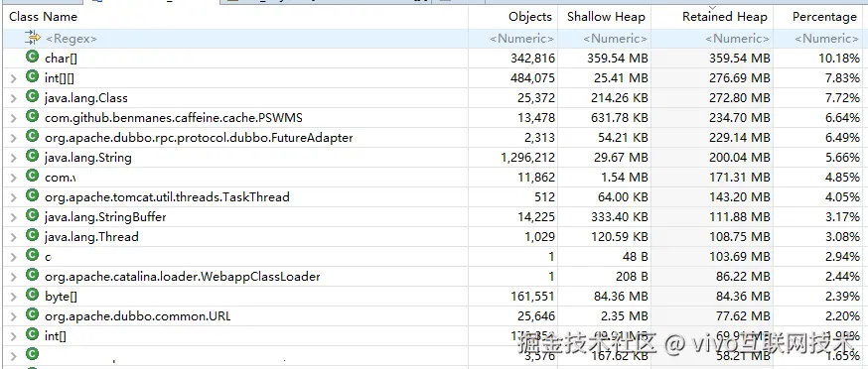Select org.apache.dubbo.rpc.protocol.dubbo.FutureAdapter class name

tap(199, 137)
